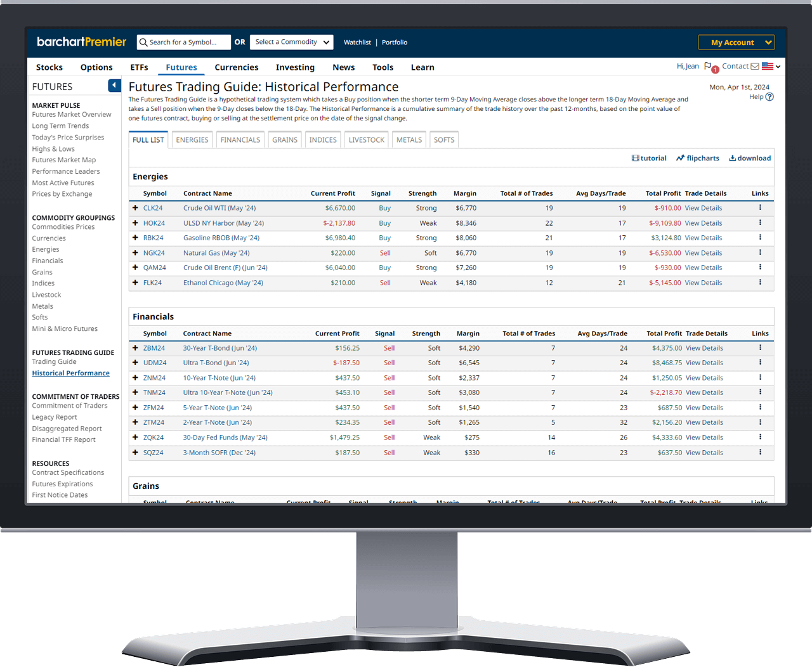Open flipcharts view
This screenshot has height=667, width=812.
tap(698, 159)
